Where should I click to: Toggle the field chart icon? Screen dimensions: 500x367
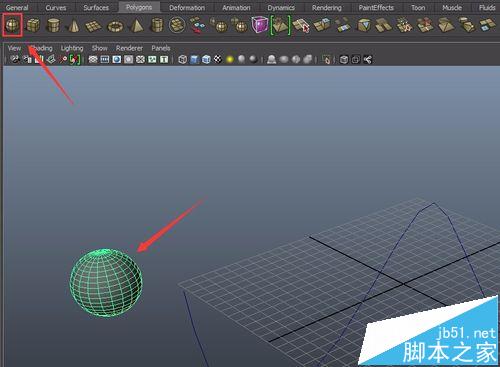(140, 59)
